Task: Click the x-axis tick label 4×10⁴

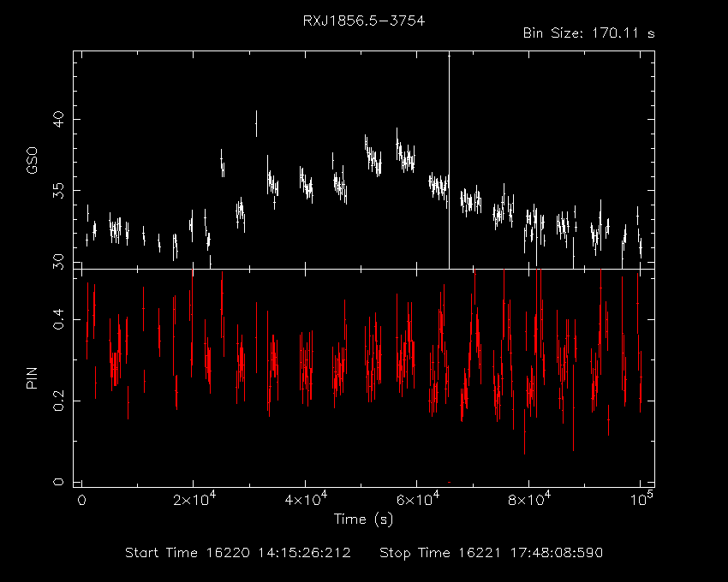Action: point(306,498)
